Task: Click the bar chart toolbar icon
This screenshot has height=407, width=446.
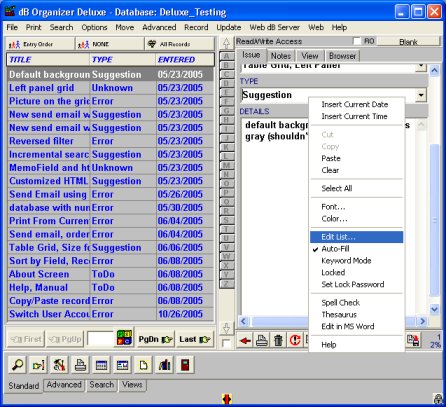Action: 164,365
